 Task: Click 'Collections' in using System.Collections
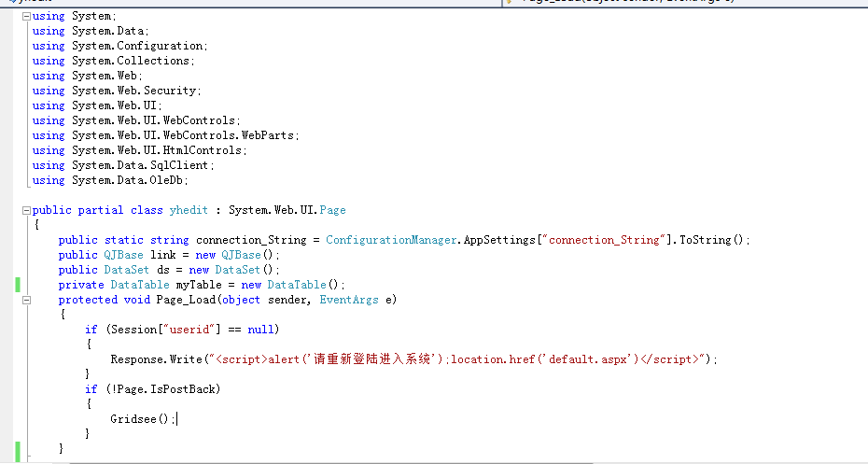[x=153, y=61]
